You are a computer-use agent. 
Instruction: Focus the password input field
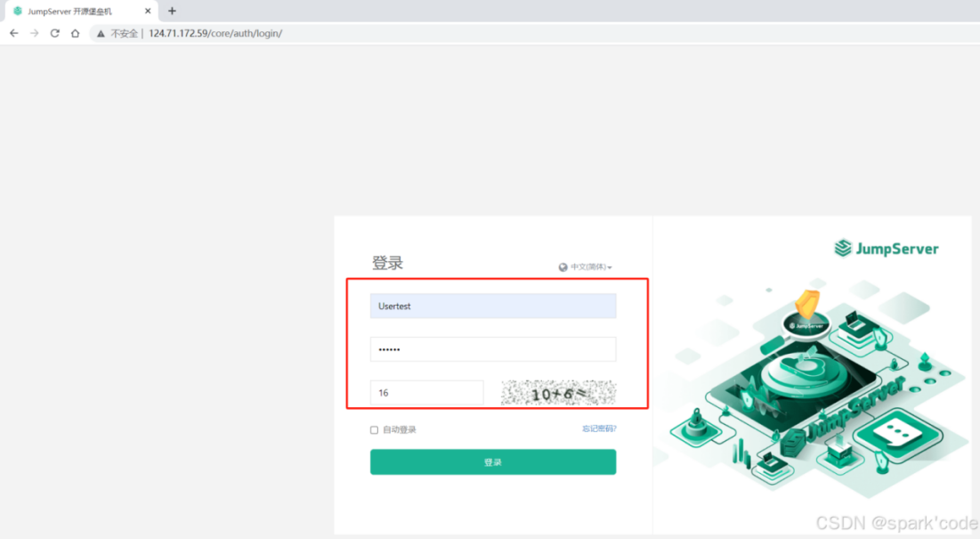[493, 349]
